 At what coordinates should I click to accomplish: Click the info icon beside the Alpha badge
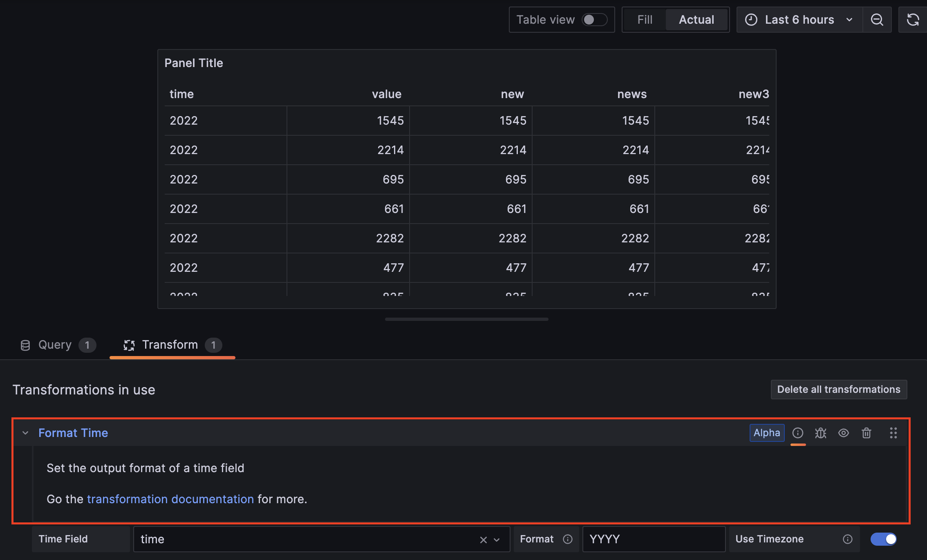click(x=798, y=433)
